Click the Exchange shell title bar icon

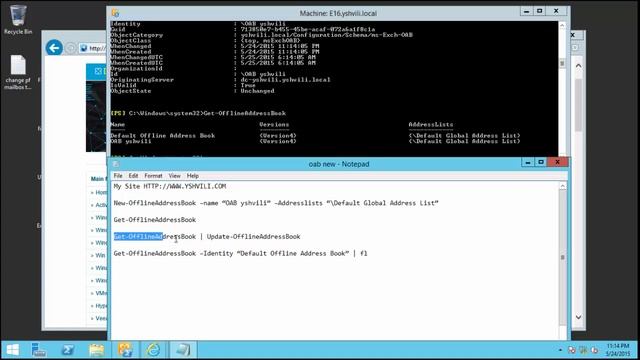(116, 13)
